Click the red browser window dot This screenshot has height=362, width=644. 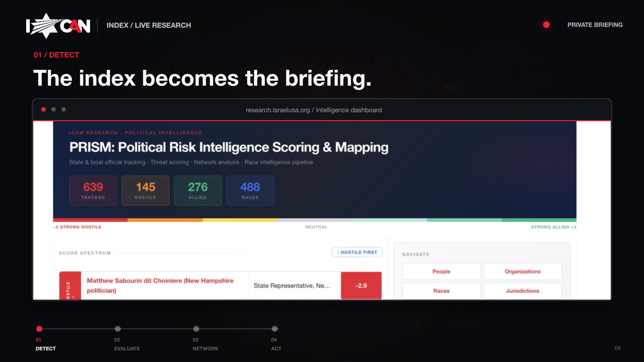(x=43, y=109)
